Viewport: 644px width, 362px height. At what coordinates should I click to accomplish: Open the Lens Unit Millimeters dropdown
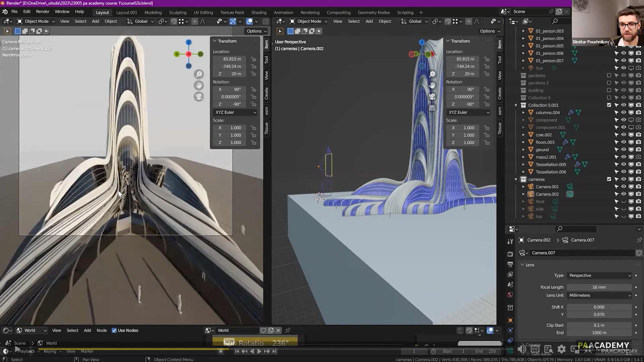point(599,295)
